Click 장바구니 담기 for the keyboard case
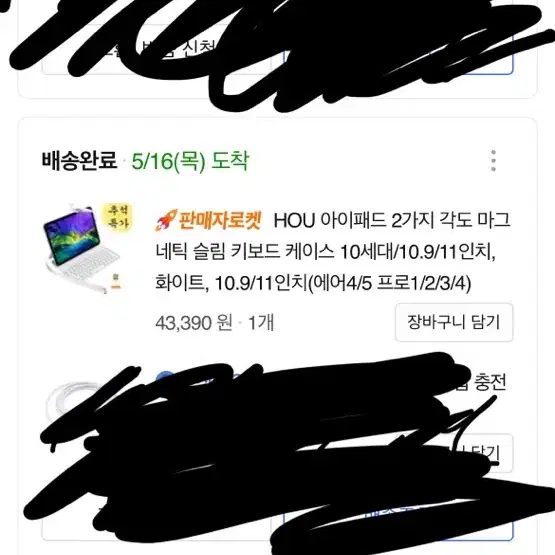 pyautogui.click(x=454, y=322)
